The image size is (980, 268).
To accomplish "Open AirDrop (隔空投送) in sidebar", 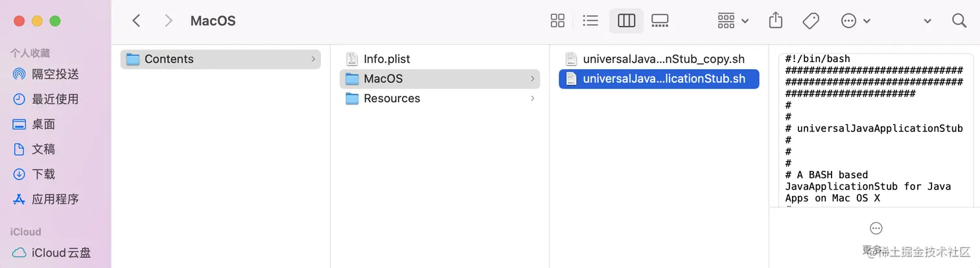I will pos(55,74).
